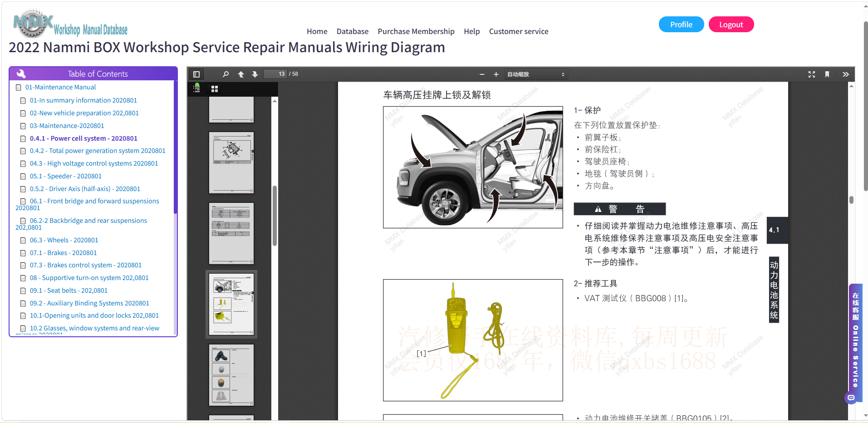The image size is (868, 423).
Task: Click the thumbnail sidebar scrollbar
Action: 275,216
